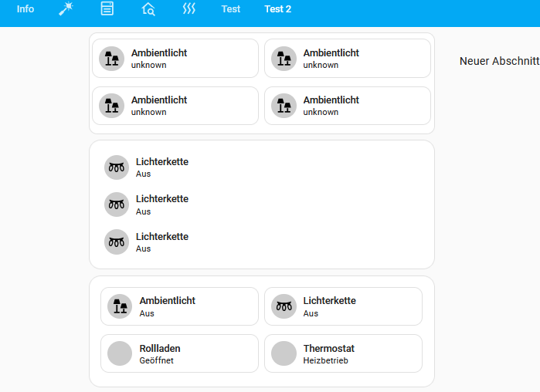
Task: Toggle top-right Ambientlicht lamp icon
Action: [284, 59]
